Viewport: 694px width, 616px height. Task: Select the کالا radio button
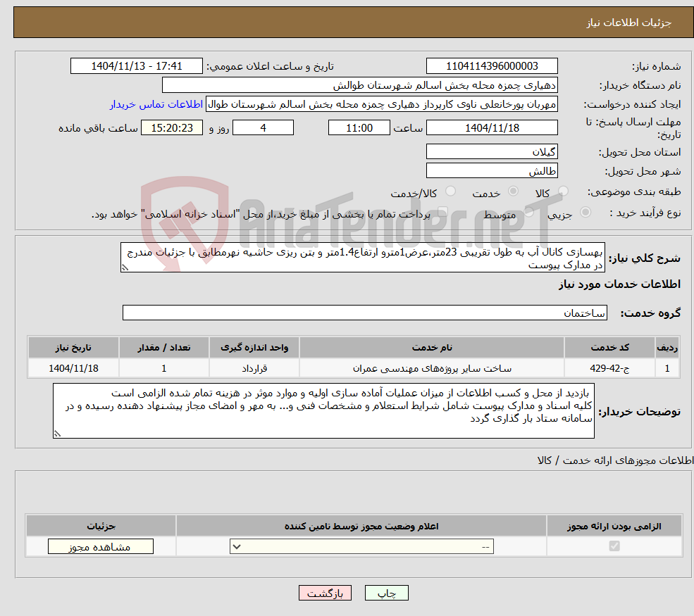pos(563,191)
